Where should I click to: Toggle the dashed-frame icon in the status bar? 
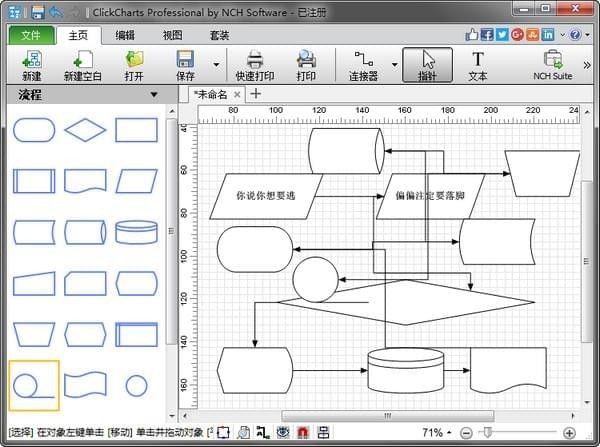click(222, 433)
